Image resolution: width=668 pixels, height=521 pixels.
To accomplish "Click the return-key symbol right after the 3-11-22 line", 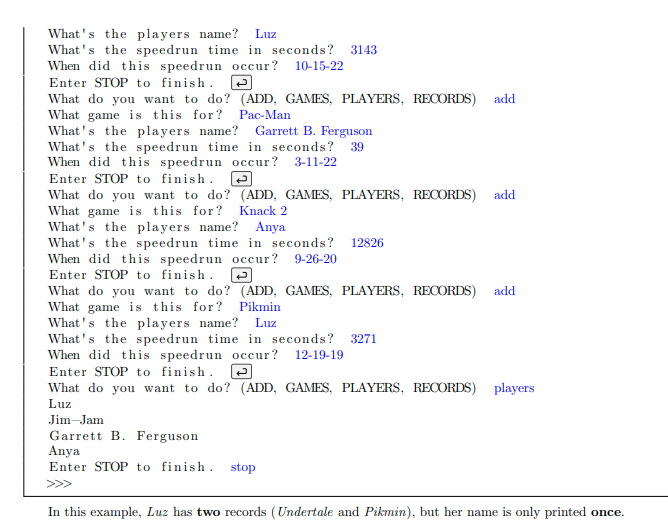I will pos(241,179).
